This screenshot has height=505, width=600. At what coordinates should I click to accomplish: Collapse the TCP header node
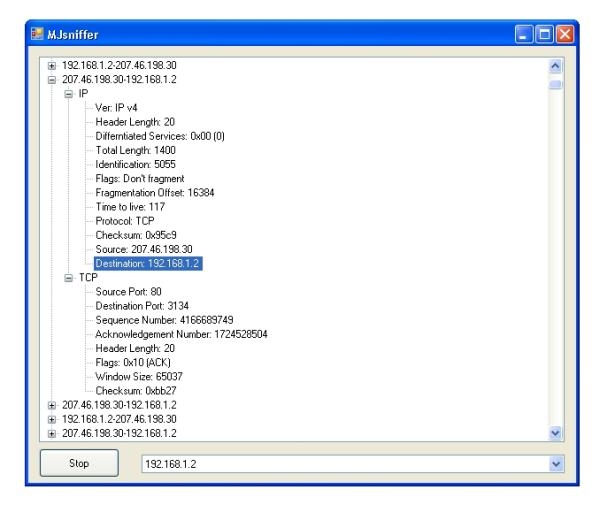pos(68,278)
